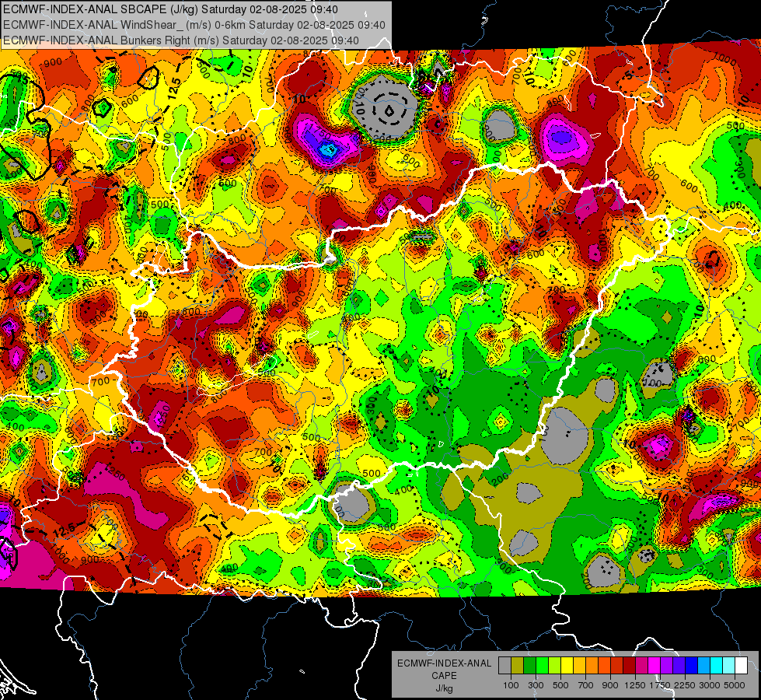The width and height of the screenshot is (761, 700).
Task: Click the olive swatch in the CAPE legend
Action: click(517, 666)
